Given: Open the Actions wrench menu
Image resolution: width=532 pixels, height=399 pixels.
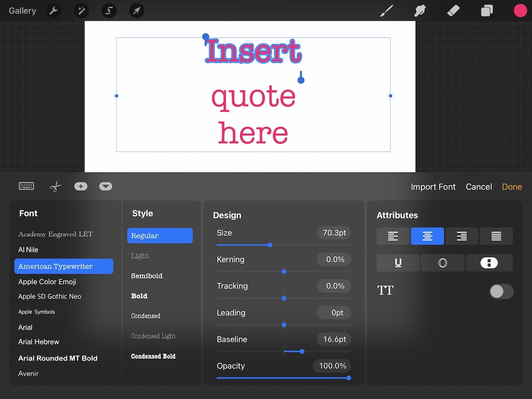Looking at the screenshot, I should click(x=54, y=10).
